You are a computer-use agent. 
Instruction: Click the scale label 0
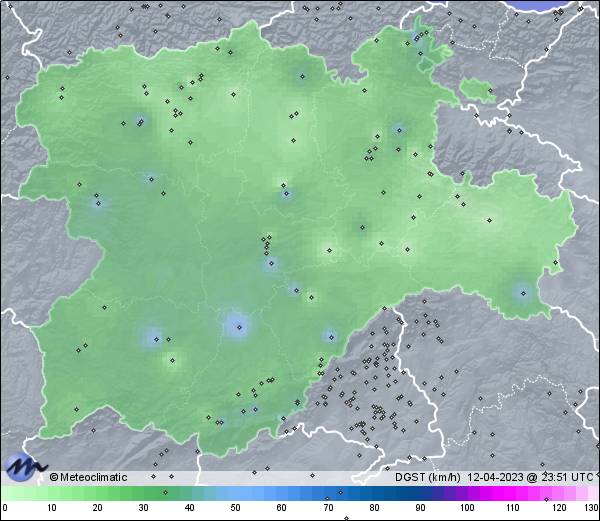(x=5, y=508)
